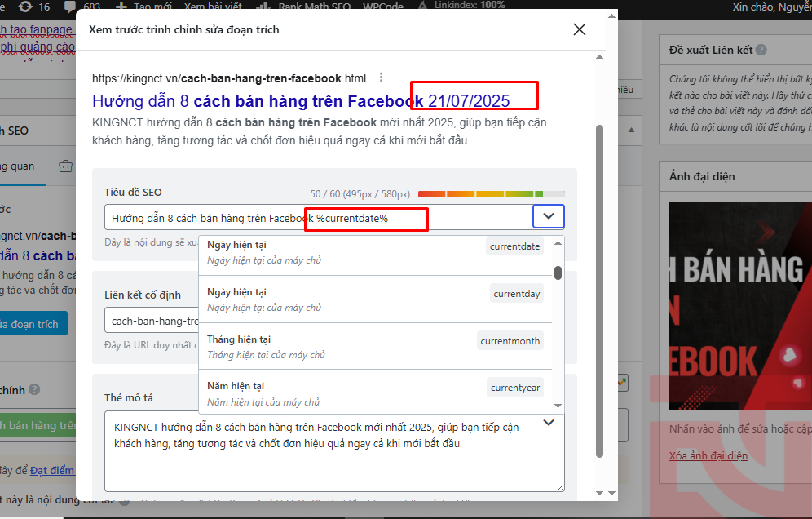The height and width of the screenshot is (519, 812).
Task: Click the Đạt điểm link behind dialog
Action: (52, 470)
